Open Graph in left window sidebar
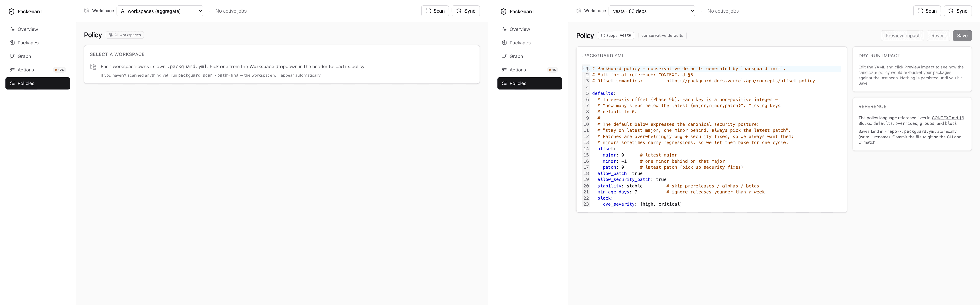This screenshot has width=980, height=305. (38, 56)
